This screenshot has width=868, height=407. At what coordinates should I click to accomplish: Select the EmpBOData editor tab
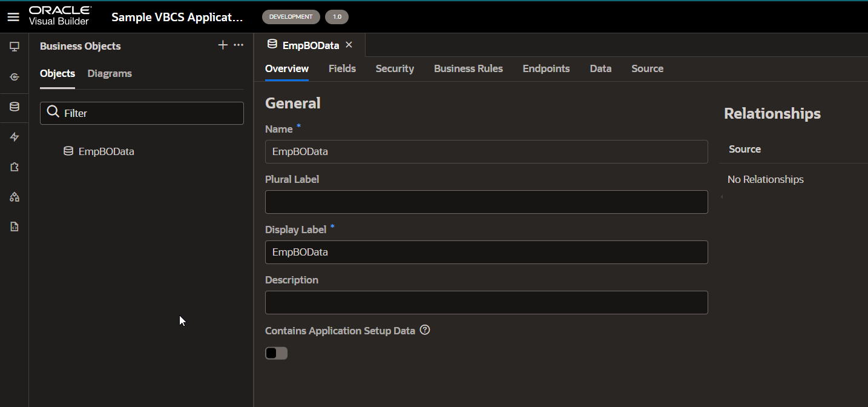point(310,45)
